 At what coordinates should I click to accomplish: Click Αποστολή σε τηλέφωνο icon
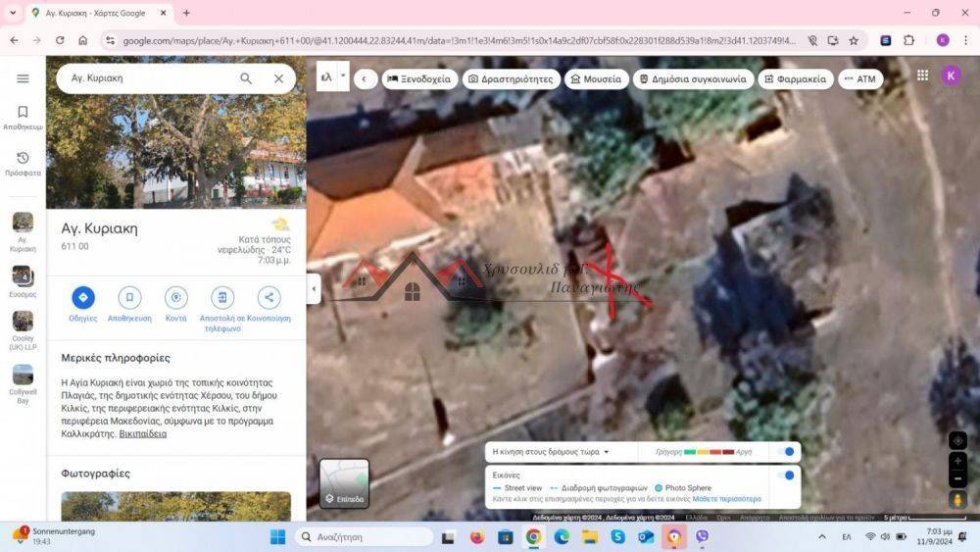[222, 298]
